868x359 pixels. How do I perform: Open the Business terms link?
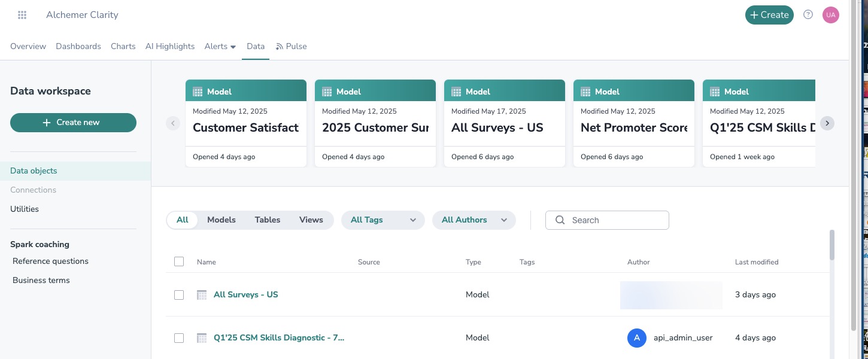point(41,281)
